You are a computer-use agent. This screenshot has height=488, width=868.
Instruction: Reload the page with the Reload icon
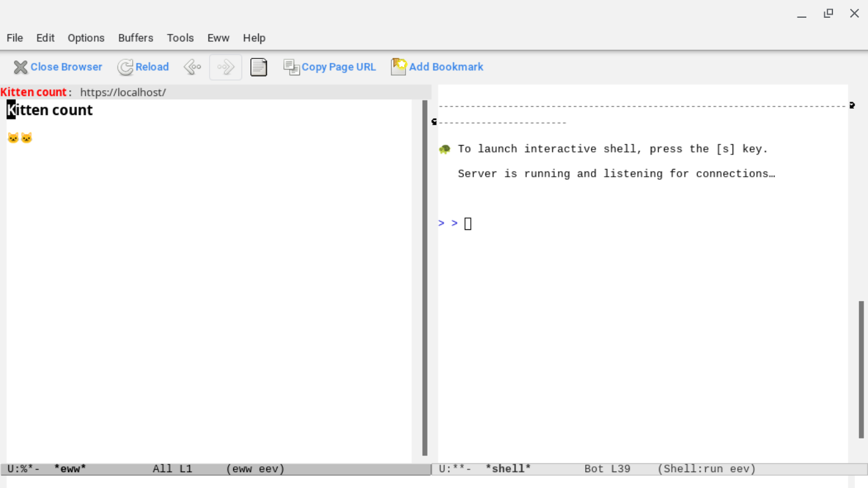125,67
